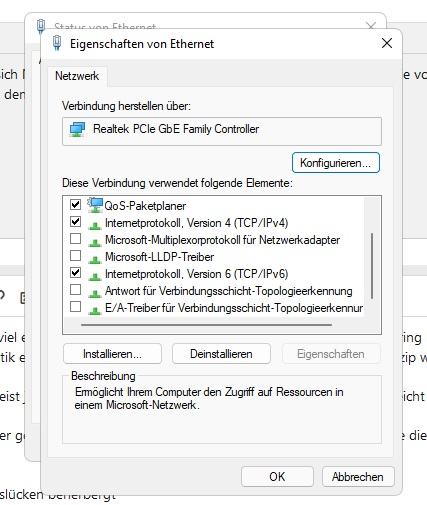The height and width of the screenshot is (505, 427).
Task: Enable the Microsoft-LLDP-Treiber checkbox
Action: [x=75, y=256]
